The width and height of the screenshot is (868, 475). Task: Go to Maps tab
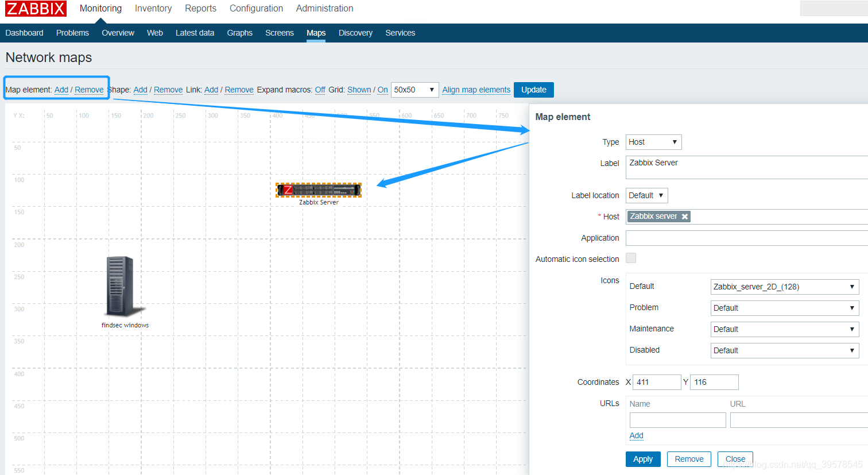(316, 33)
